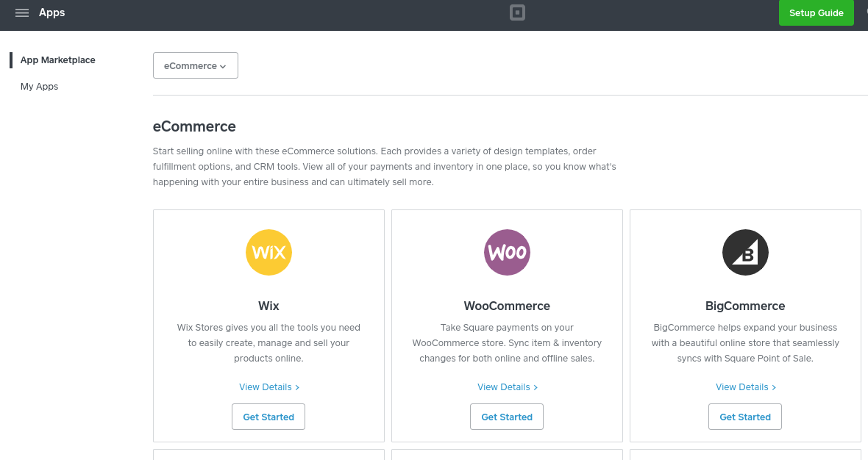Get Started with Wix

click(268, 417)
